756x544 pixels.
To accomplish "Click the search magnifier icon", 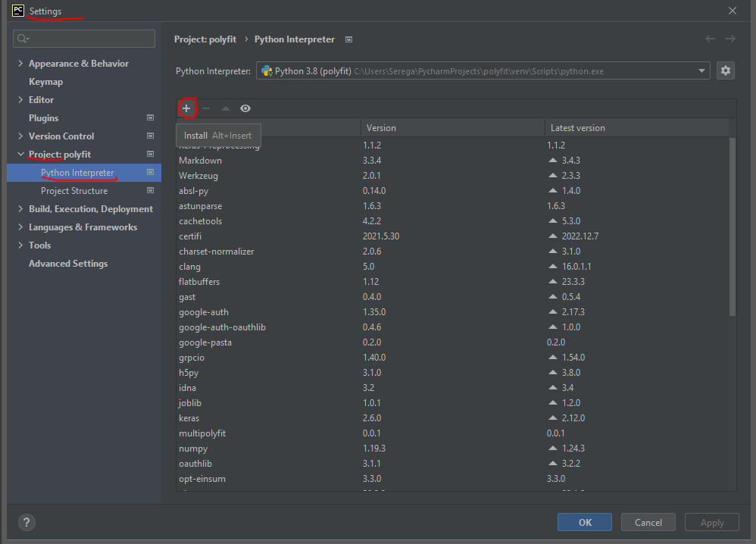I will tap(23, 39).
